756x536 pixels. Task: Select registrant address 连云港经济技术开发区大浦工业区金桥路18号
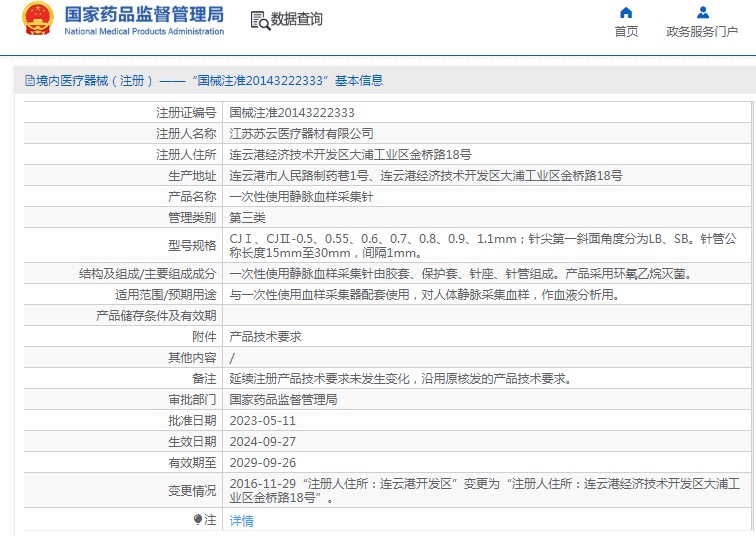tap(351, 155)
